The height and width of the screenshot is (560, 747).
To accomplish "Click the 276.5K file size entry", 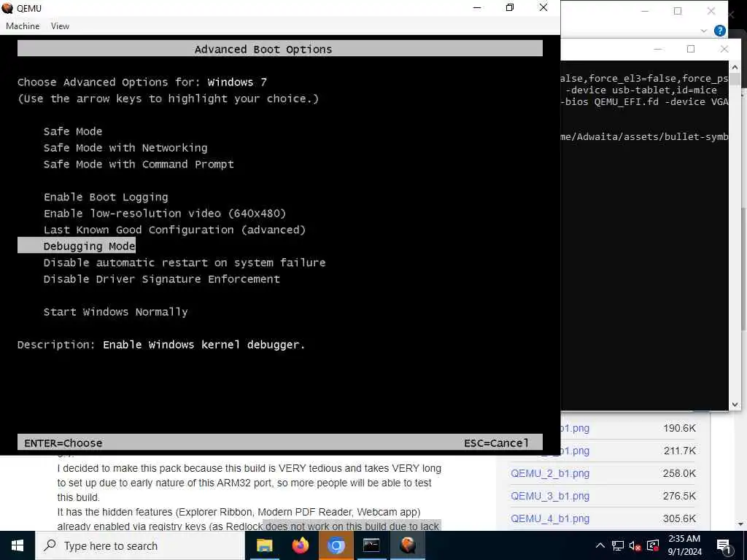I will point(679,496).
